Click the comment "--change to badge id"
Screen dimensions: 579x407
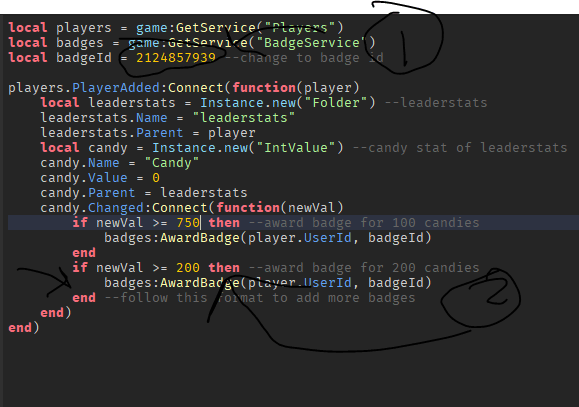[x=304, y=58]
